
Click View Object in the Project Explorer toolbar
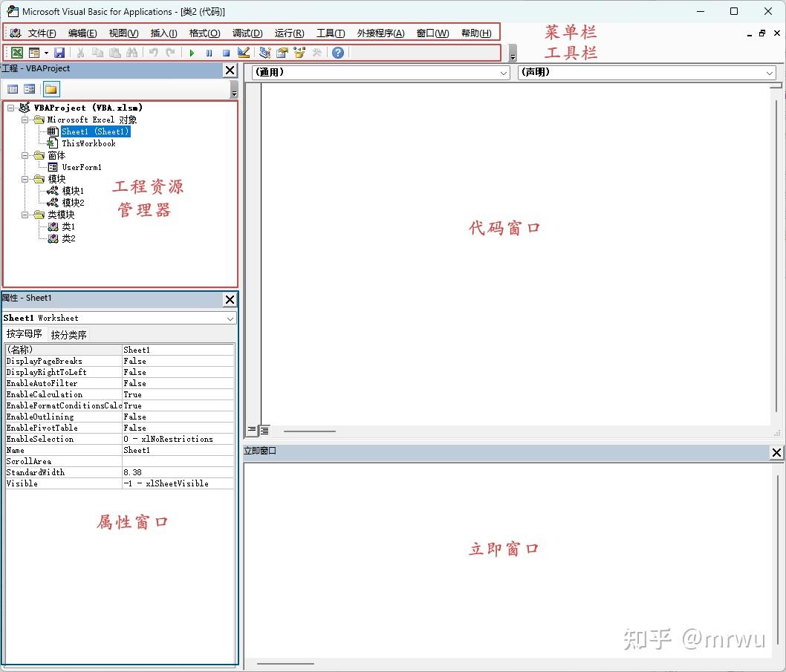(x=29, y=88)
